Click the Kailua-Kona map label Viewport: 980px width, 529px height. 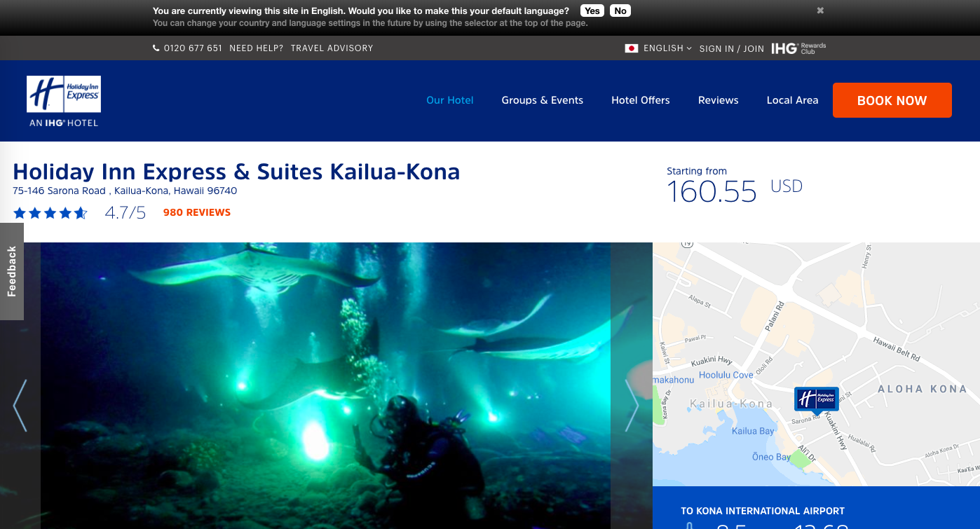tap(731, 404)
